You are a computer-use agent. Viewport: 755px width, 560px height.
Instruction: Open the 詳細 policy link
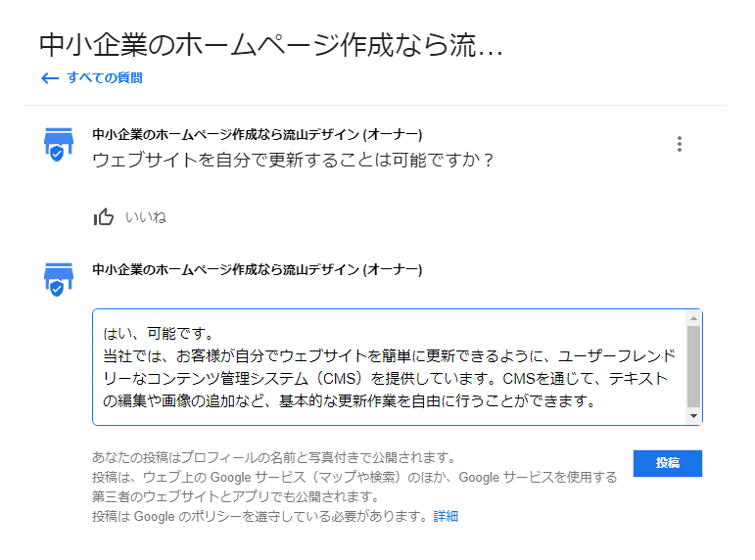click(446, 516)
